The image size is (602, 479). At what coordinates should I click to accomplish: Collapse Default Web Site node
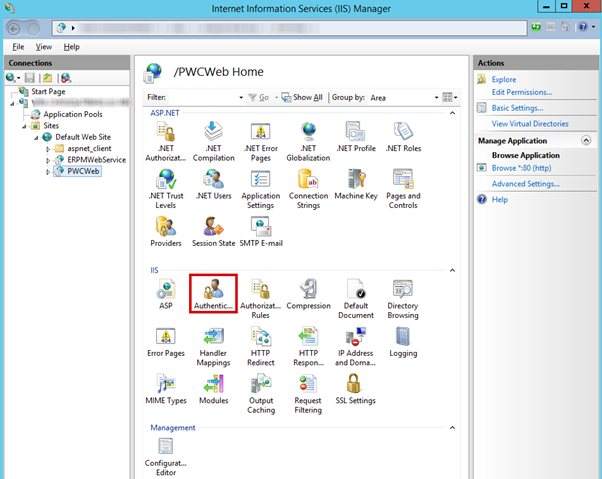coord(36,137)
